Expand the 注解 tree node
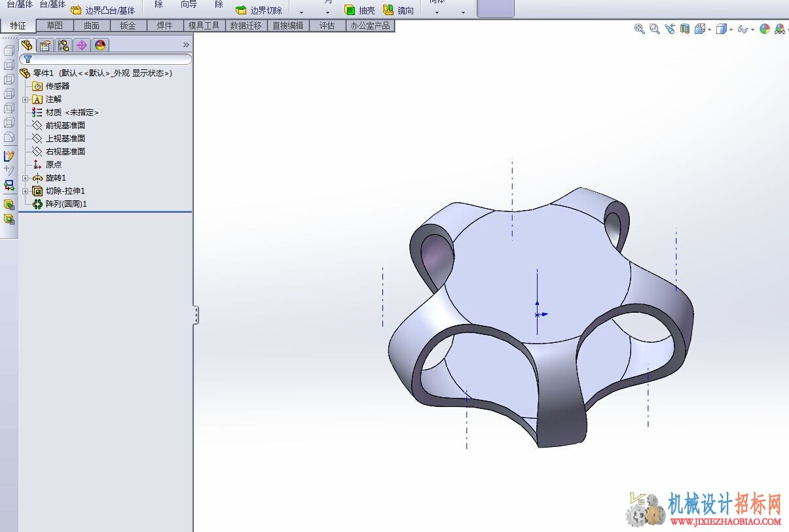This screenshot has width=789, height=532. pos(25,99)
